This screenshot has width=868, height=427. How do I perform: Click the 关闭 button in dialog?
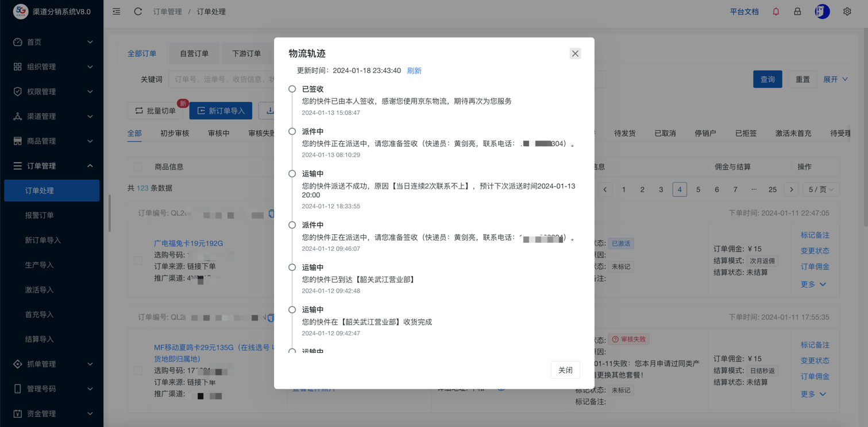pos(565,370)
